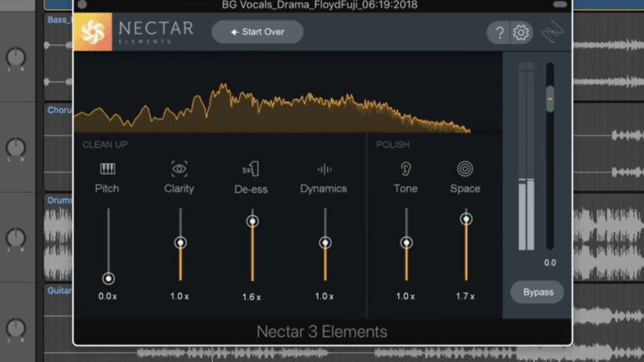Screen dimensions: 644x362
Task: Open Nectar help with question mark
Action: pos(500,33)
